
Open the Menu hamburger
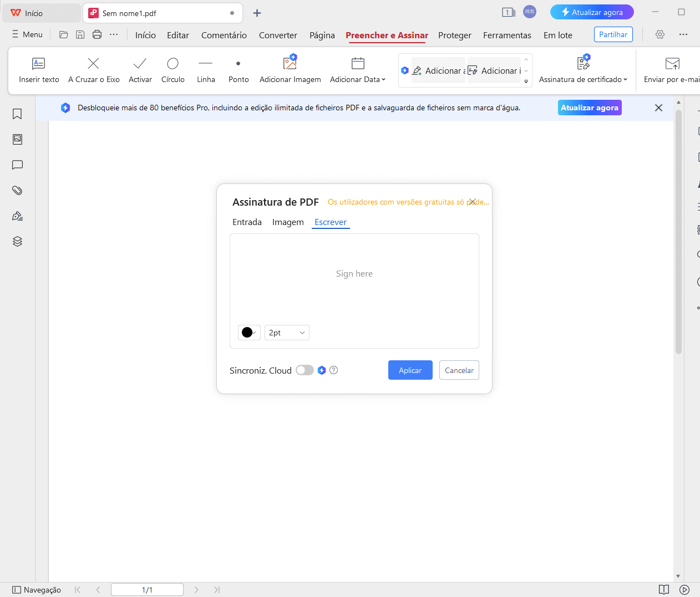pyautogui.click(x=27, y=34)
